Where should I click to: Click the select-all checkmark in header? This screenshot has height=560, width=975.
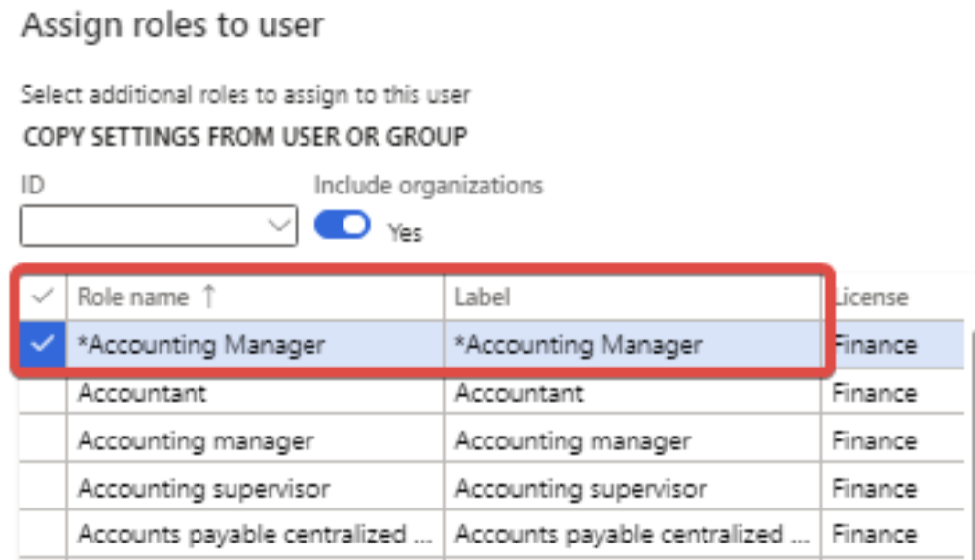[x=43, y=297]
